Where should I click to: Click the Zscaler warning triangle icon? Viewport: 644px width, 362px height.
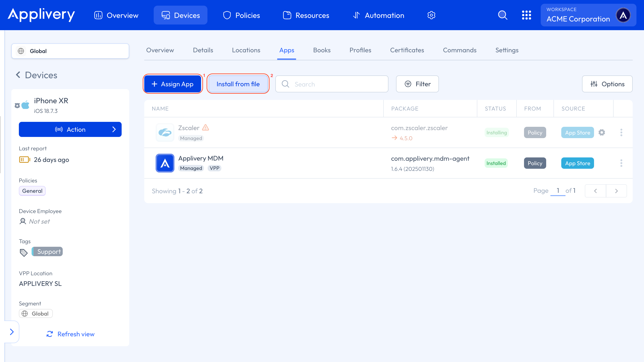coord(206,128)
